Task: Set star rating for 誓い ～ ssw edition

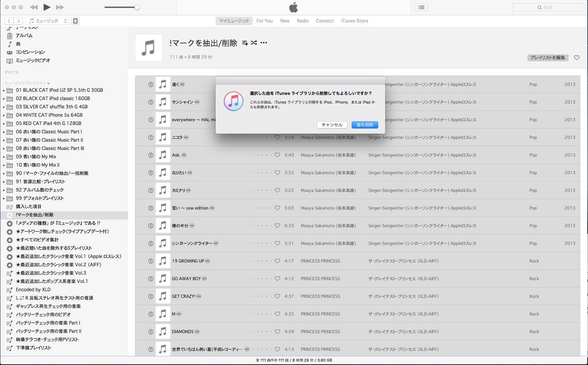Action: 262,208
